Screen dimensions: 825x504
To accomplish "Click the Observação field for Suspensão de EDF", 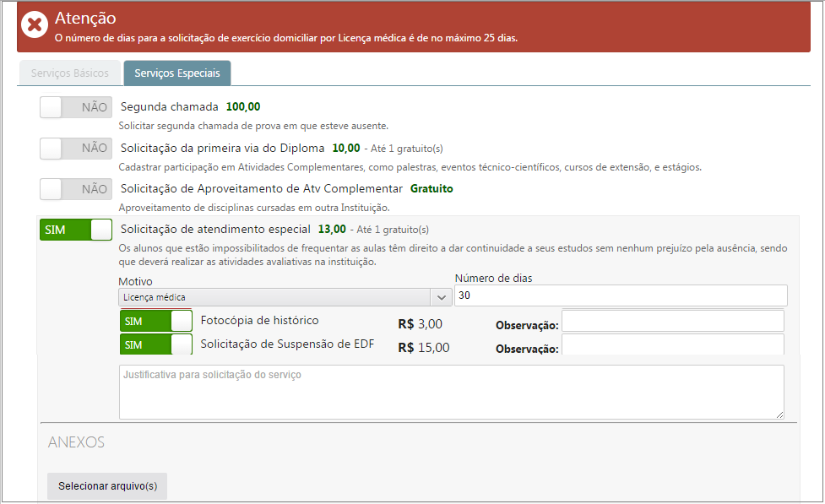I will [673, 344].
